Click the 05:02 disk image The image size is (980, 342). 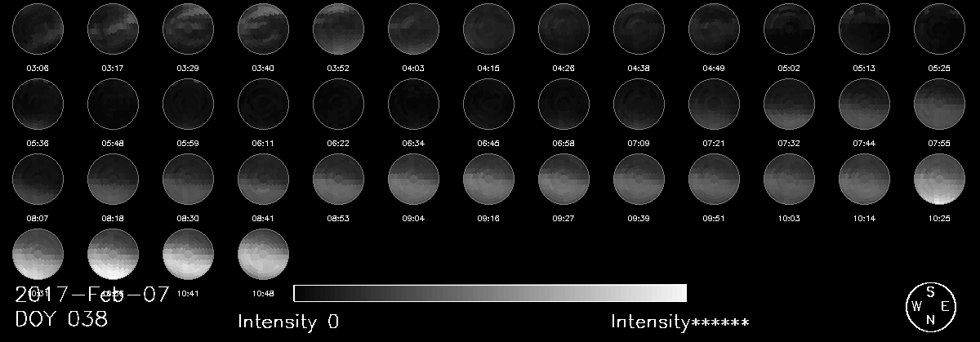(789, 29)
